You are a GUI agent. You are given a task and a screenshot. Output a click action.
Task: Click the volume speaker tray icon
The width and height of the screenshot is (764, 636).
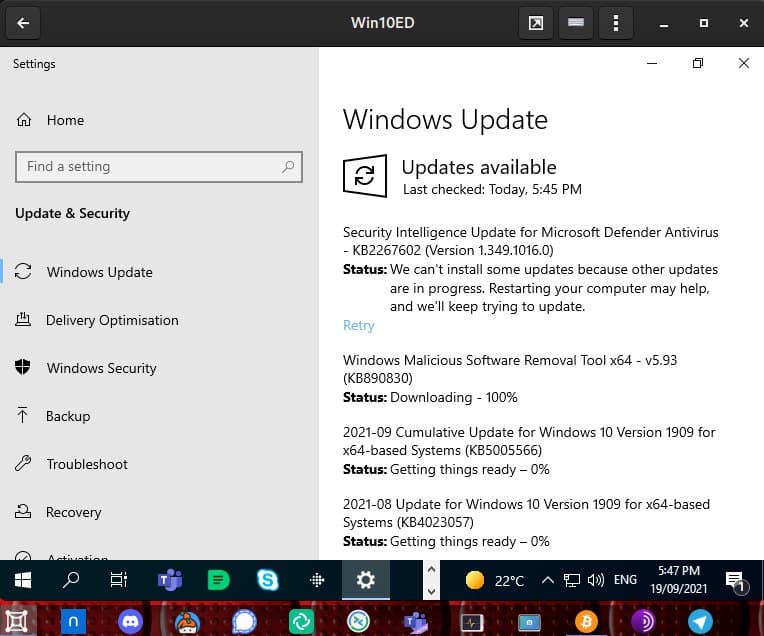[595, 580]
